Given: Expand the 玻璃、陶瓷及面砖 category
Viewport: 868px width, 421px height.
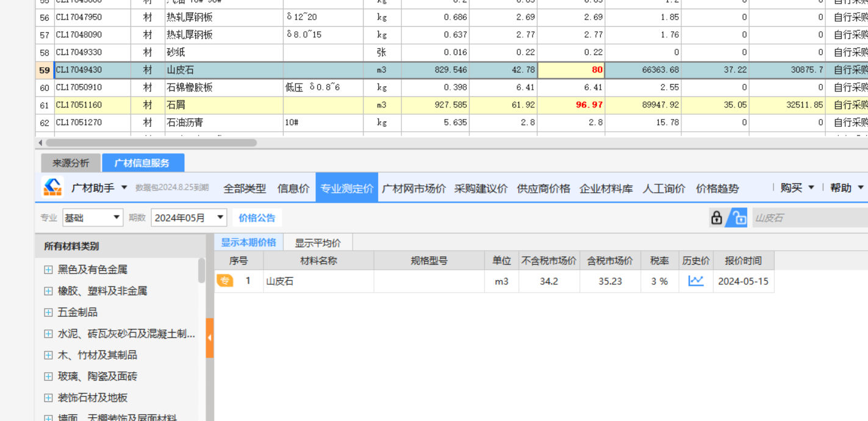Looking at the screenshot, I should pos(48,376).
